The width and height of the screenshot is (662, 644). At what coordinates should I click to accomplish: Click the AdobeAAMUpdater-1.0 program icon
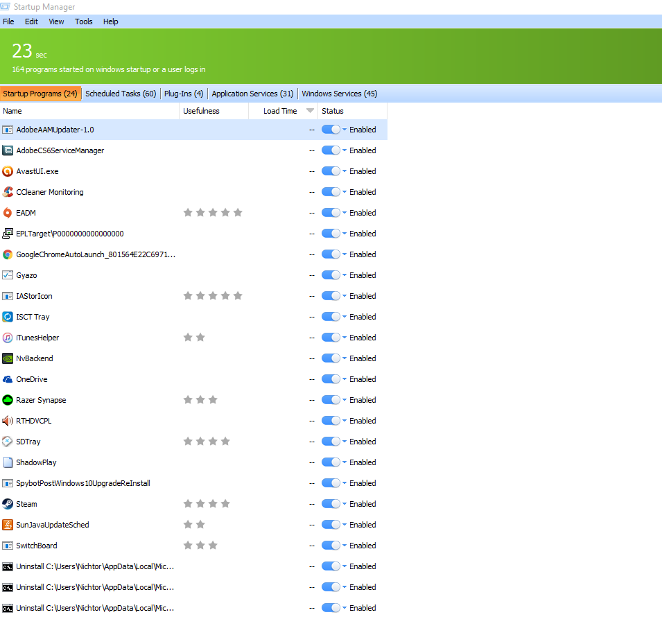point(8,130)
